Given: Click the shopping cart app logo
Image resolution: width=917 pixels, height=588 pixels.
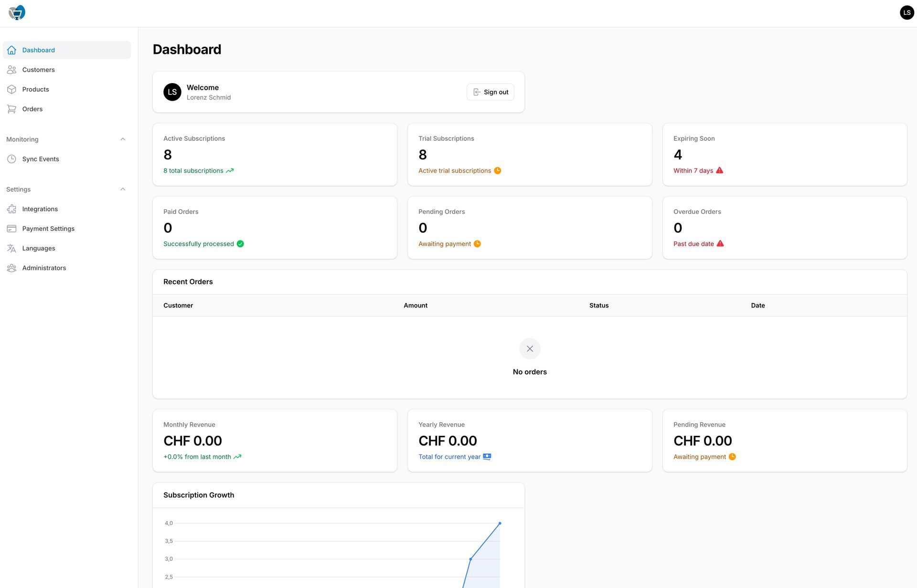Looking at the screenshot, I should tap(17, 13).
